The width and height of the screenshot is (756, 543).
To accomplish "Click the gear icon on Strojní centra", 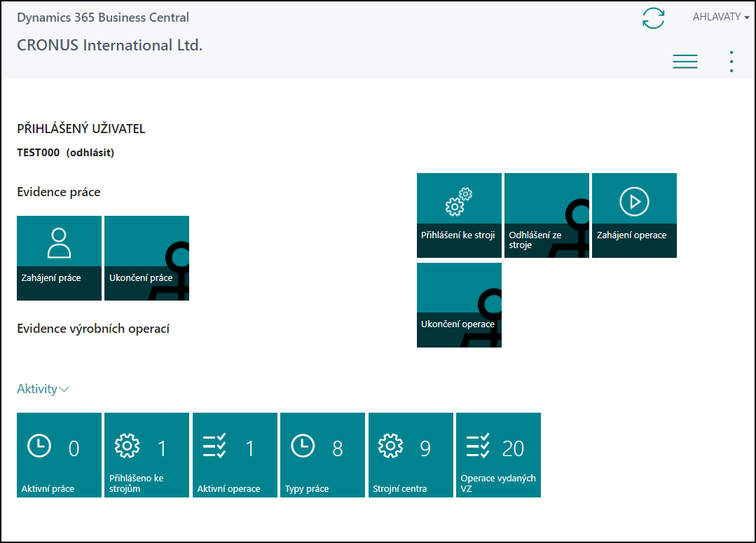I will tap(390, 446).
